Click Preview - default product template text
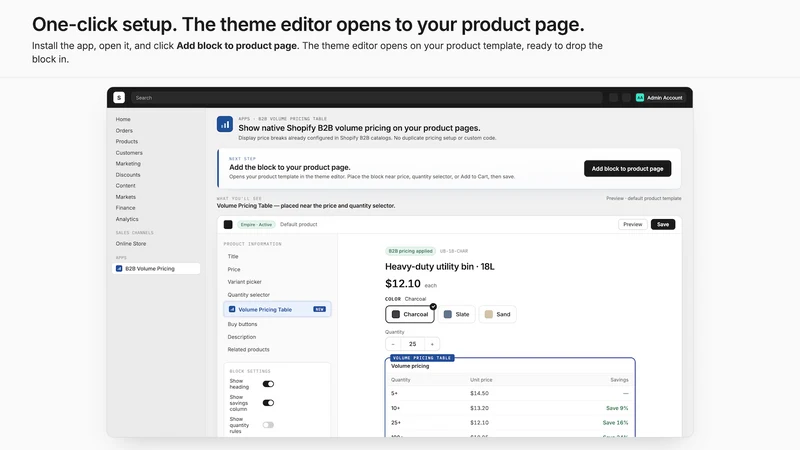 tap(644, 198)
